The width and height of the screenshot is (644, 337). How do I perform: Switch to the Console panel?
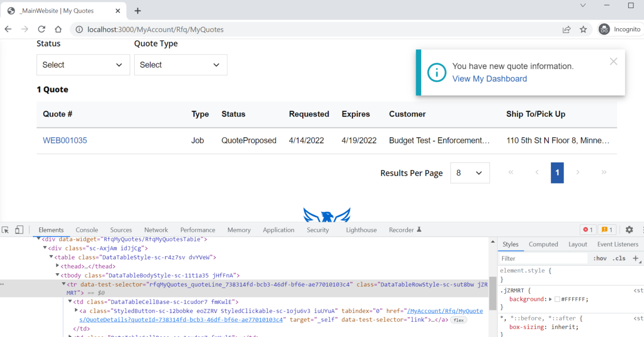(87, 230)
